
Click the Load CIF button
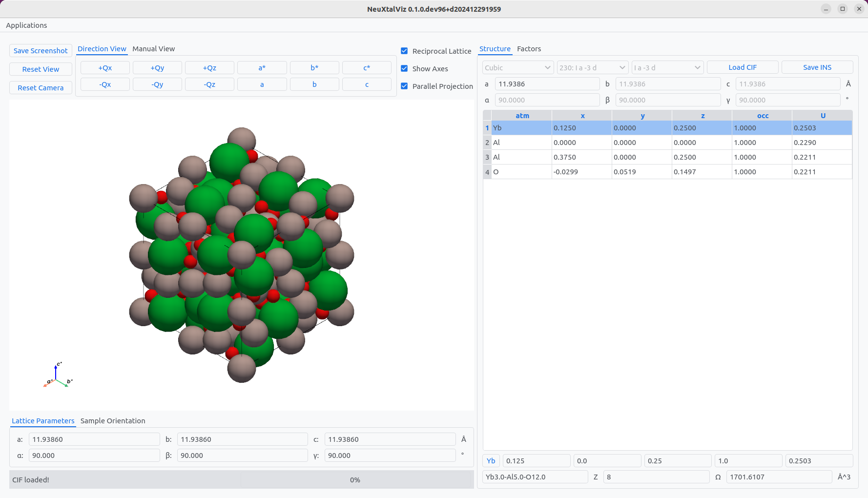[x=742, y=67]
